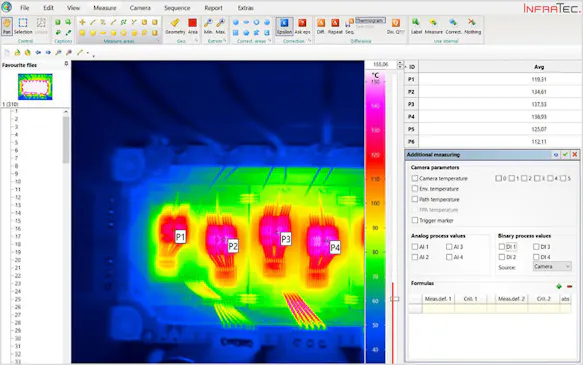The width and height of the screenshot is (583, 365).
Task: Open the File menu
Action: coord(25,8)
